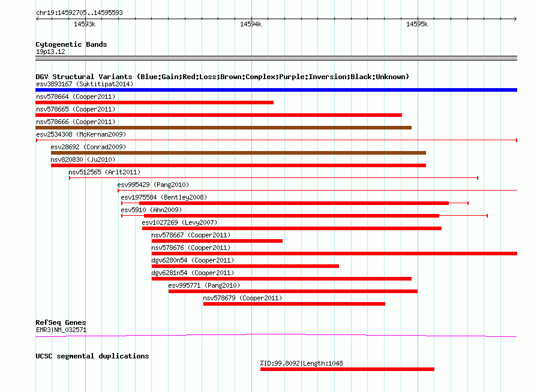Click the 14593k ruler tick label

tap(85, 24)
